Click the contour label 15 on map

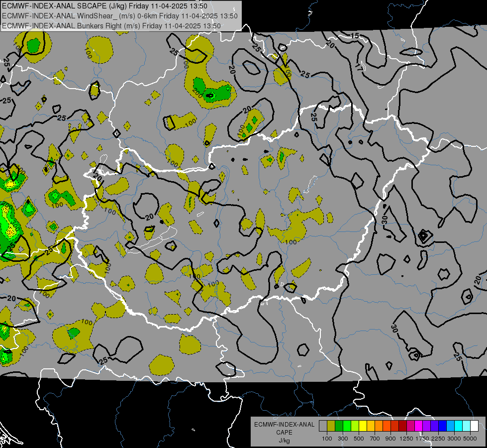355,36
